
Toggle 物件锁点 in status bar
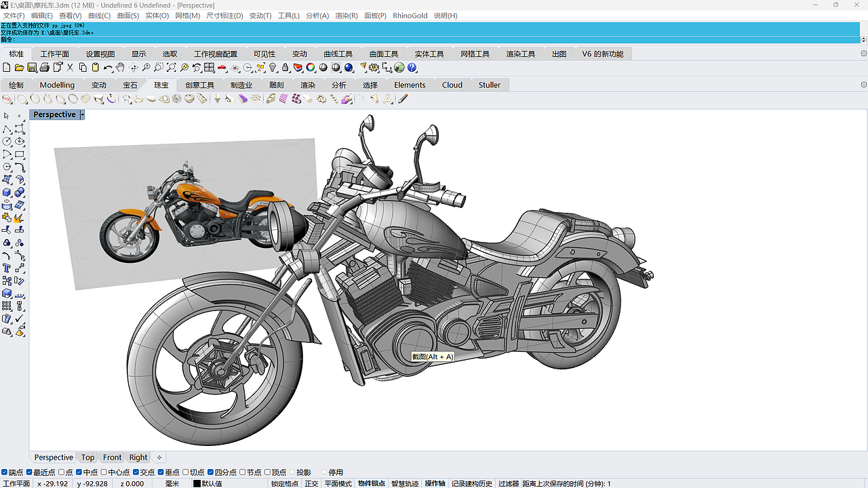(372, 484)
